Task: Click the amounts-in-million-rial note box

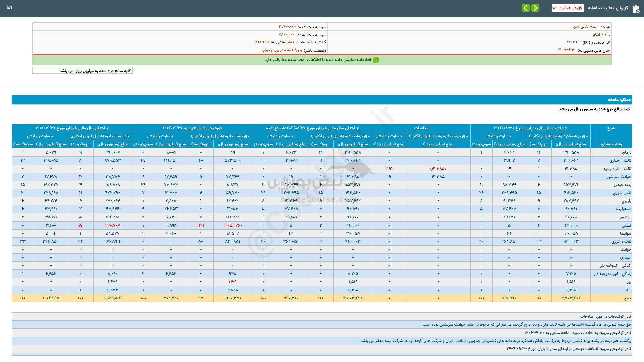Action: (83, 71)
